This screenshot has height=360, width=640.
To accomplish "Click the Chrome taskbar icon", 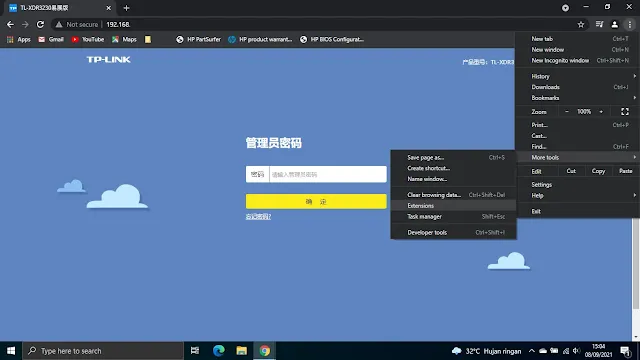I will [264, 351].
